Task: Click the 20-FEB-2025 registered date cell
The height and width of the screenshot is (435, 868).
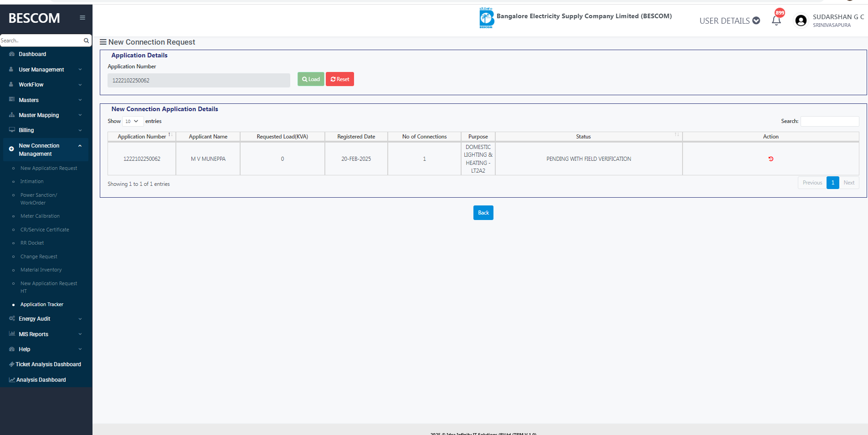Action: click(356, 159)
